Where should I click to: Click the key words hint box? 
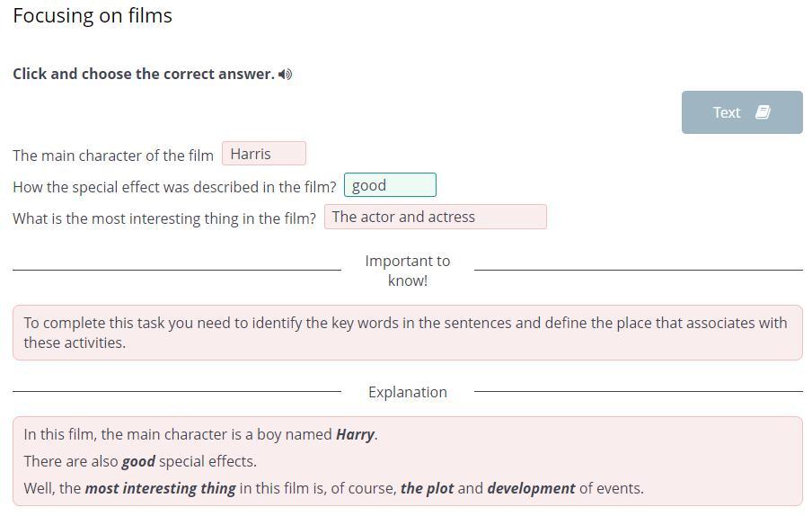(408, 333)
